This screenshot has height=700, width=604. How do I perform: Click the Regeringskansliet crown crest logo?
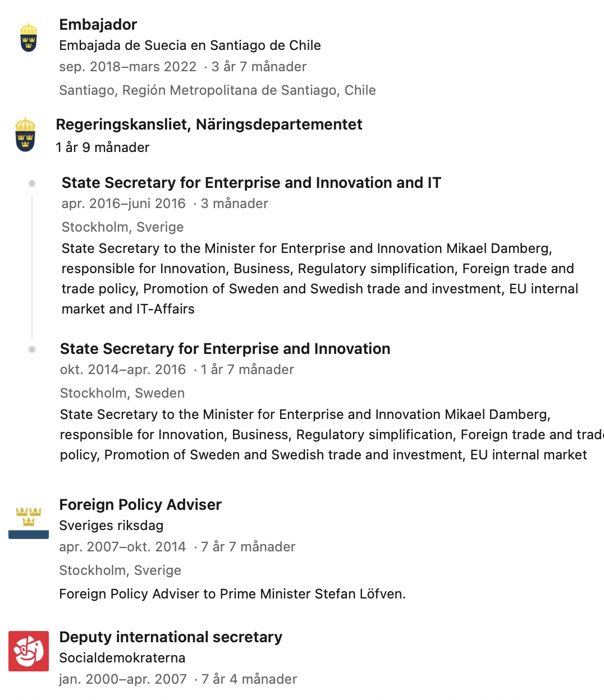25,135
